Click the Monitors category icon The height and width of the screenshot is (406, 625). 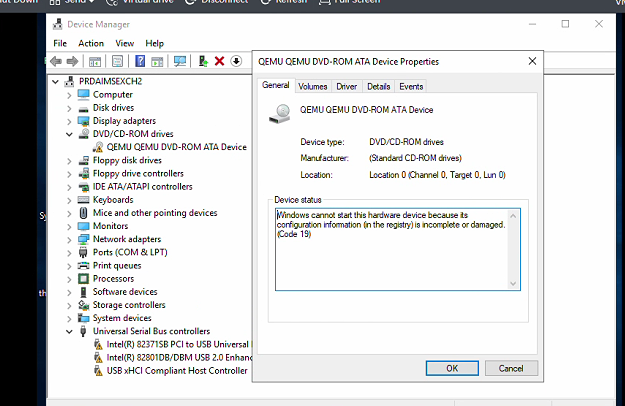coord(84,226)
